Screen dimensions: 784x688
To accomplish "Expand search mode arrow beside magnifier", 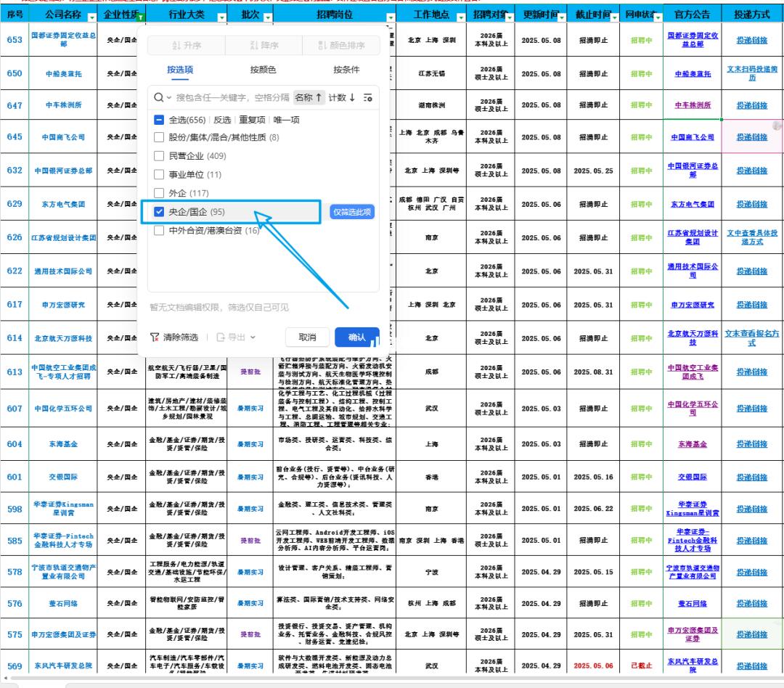I will [x=169, y=97].
